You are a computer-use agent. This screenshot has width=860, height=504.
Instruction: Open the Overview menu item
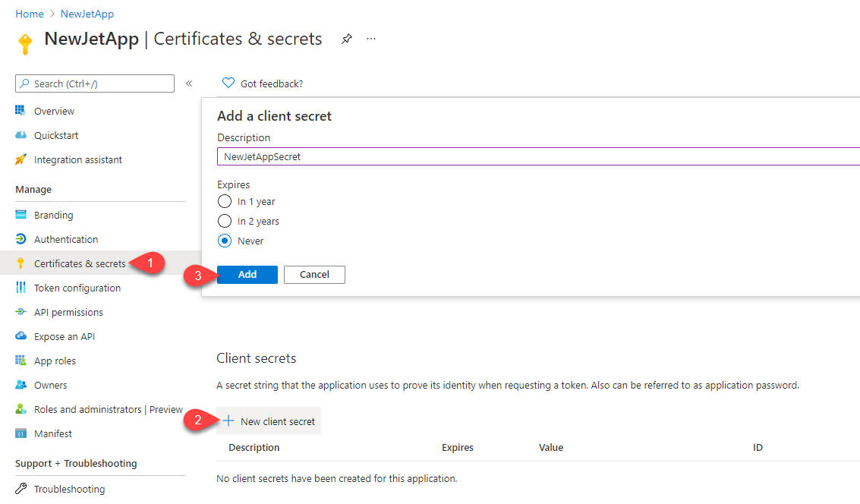point(55,112)
